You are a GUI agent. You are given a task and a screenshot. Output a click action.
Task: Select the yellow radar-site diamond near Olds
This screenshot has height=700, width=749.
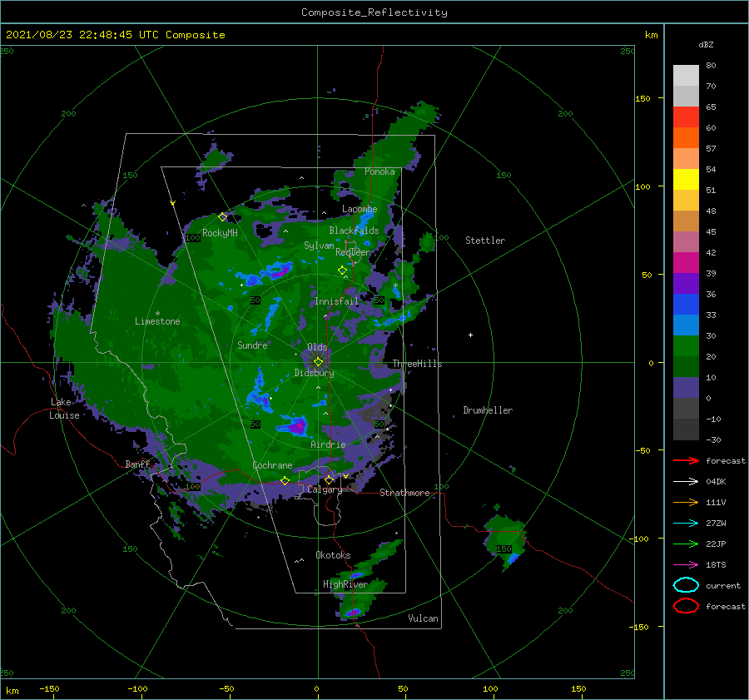(x=318, y=362)
